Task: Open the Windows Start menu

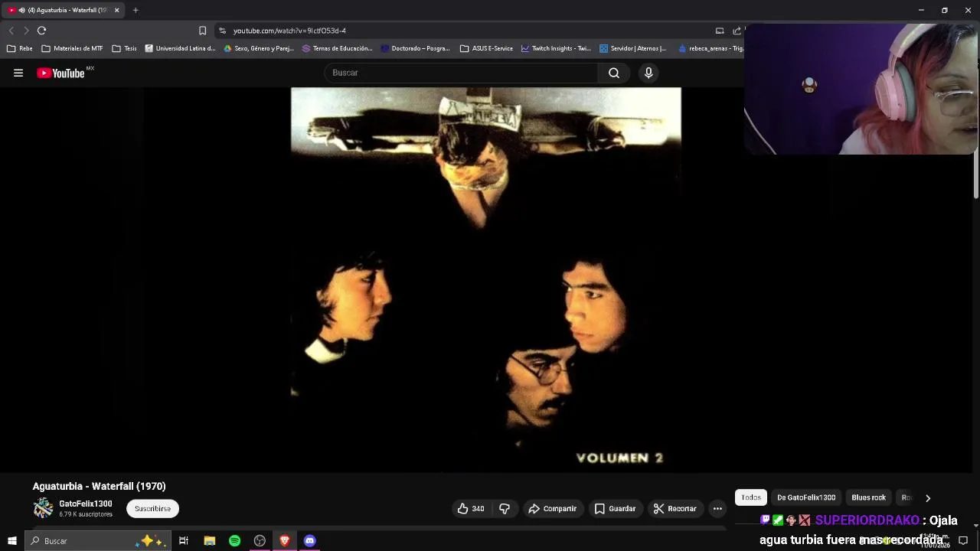Action: (11, 541)
